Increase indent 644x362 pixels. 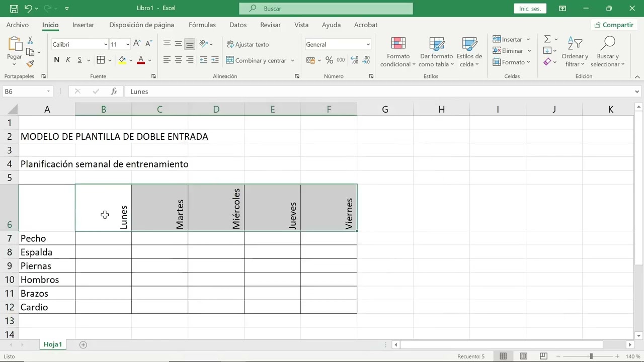[215, 60]
